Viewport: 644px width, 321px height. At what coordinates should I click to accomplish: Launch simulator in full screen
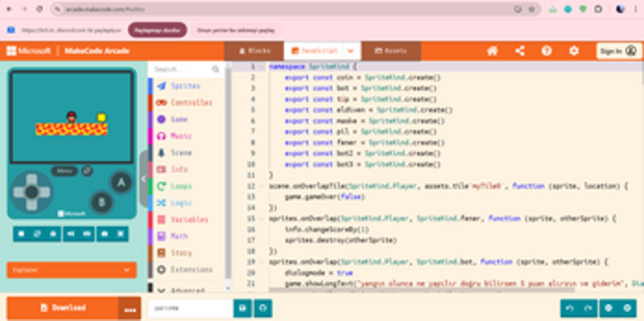[120, 233]
